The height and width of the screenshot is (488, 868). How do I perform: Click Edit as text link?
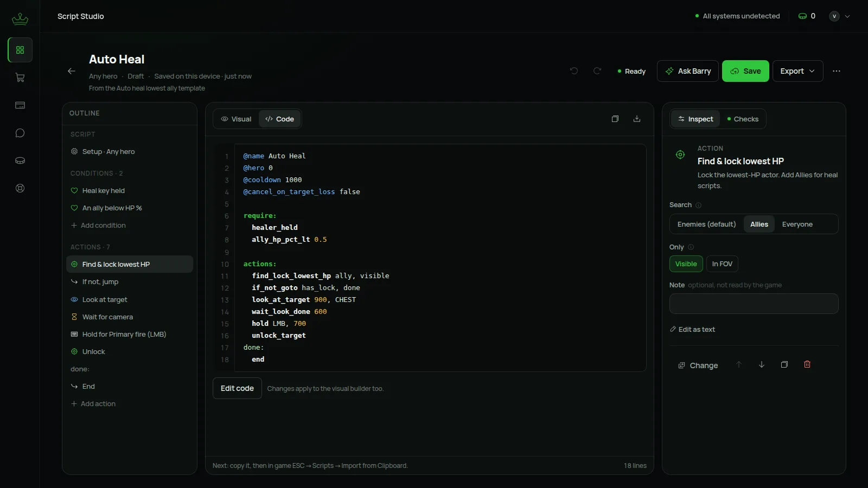692,329
